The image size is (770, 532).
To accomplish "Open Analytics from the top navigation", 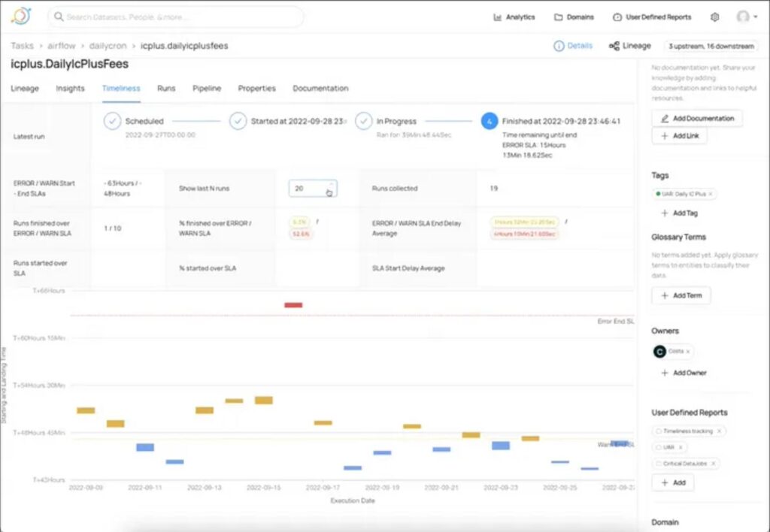I will pos(514,17).
